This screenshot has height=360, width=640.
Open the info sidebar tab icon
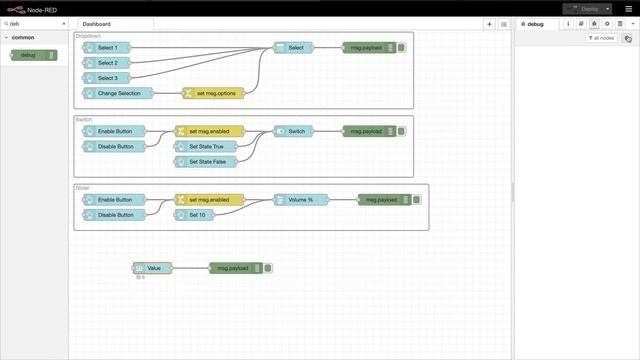click(x=568, y=24)
